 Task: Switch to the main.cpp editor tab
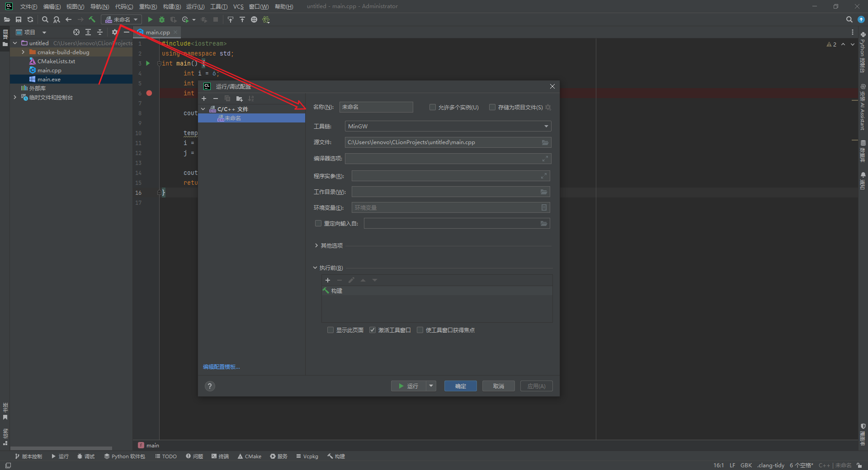pyautogui.click(x=157, y=32)
